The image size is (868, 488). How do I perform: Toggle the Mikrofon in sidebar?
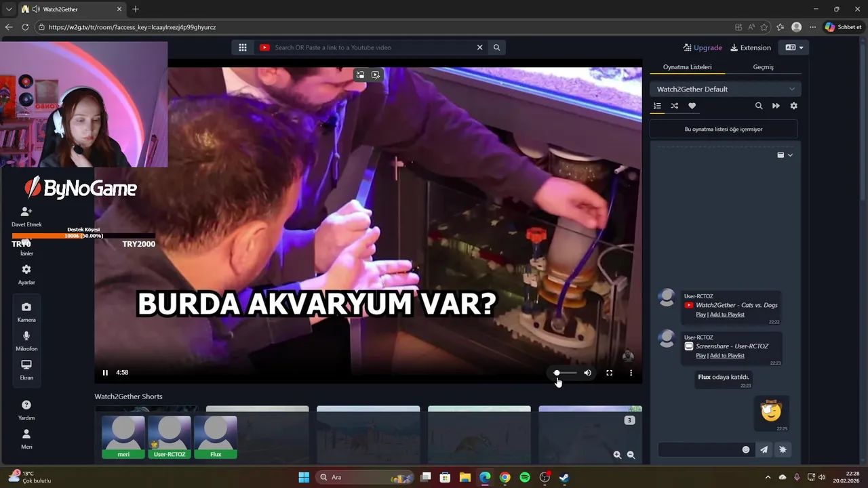pos(26,341)
